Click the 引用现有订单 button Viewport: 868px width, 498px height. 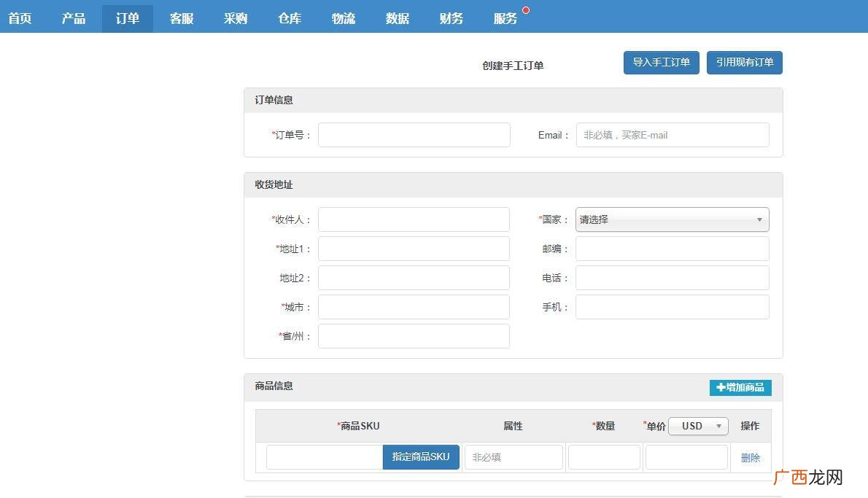pos(745,63)
